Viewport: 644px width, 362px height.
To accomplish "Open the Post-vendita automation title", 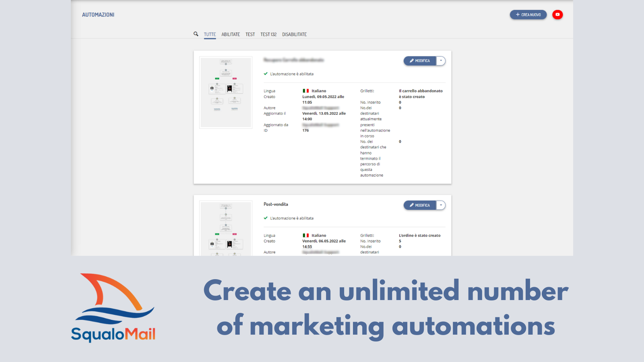I will (276, 204).
